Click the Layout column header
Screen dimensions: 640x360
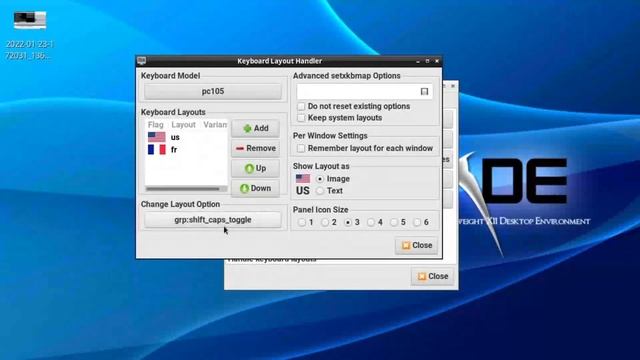coord(183,124)
